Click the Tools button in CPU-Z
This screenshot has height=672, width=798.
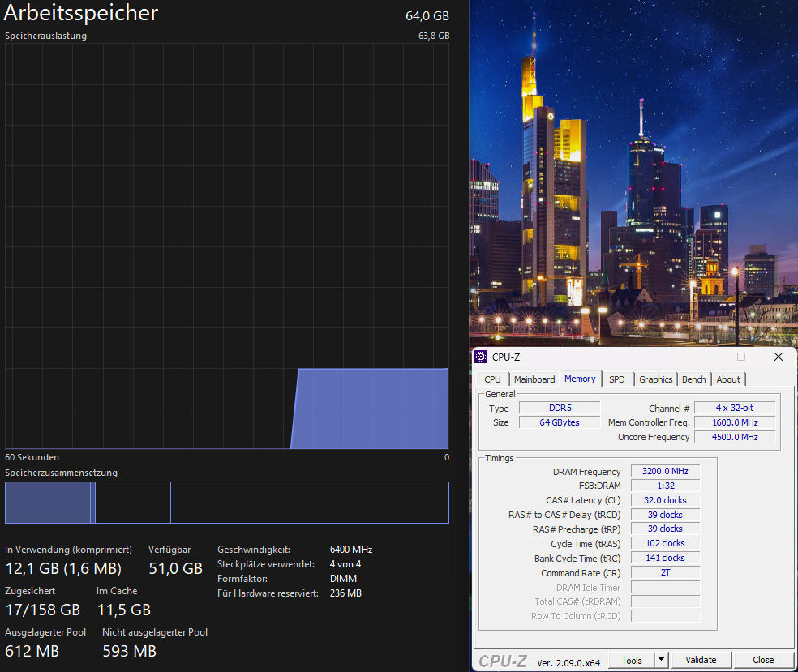[x=631, y=661]
